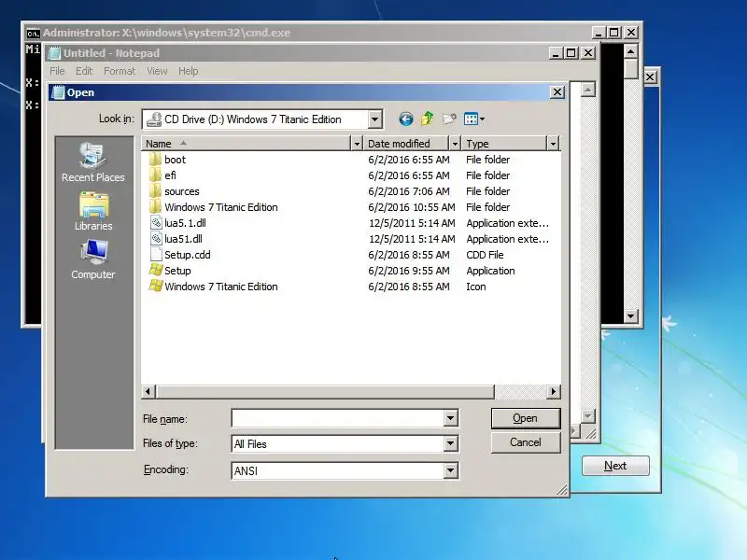
Task: Expand the File name combo box arrow
Action: pos(450,418)
